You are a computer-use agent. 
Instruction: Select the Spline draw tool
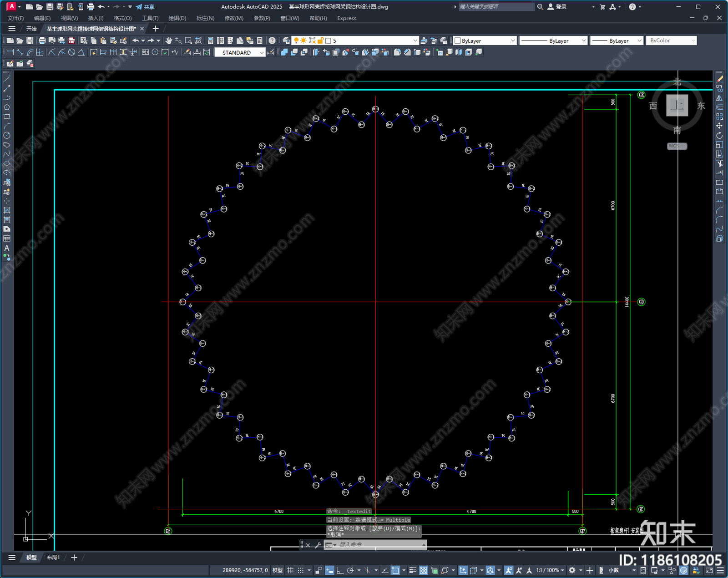click(6, 154)
